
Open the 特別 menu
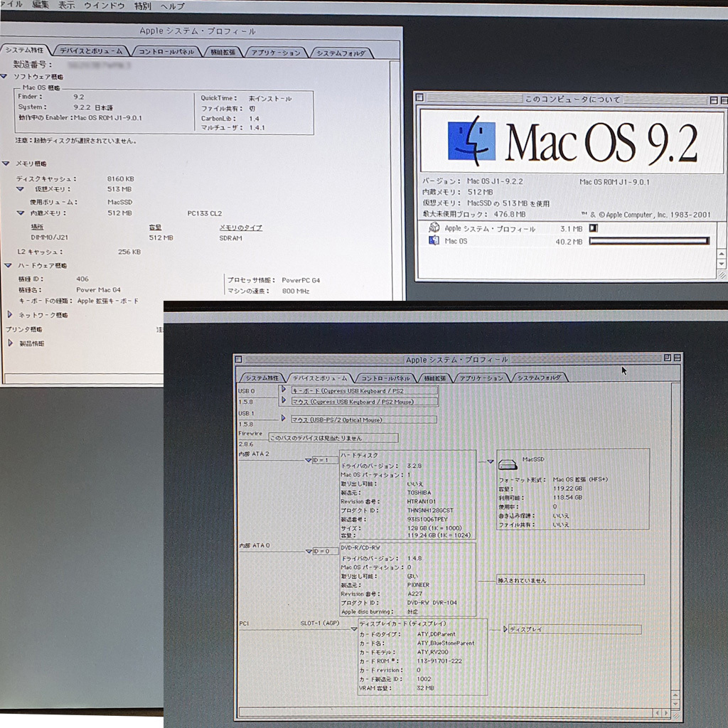(x=142, y=6)
